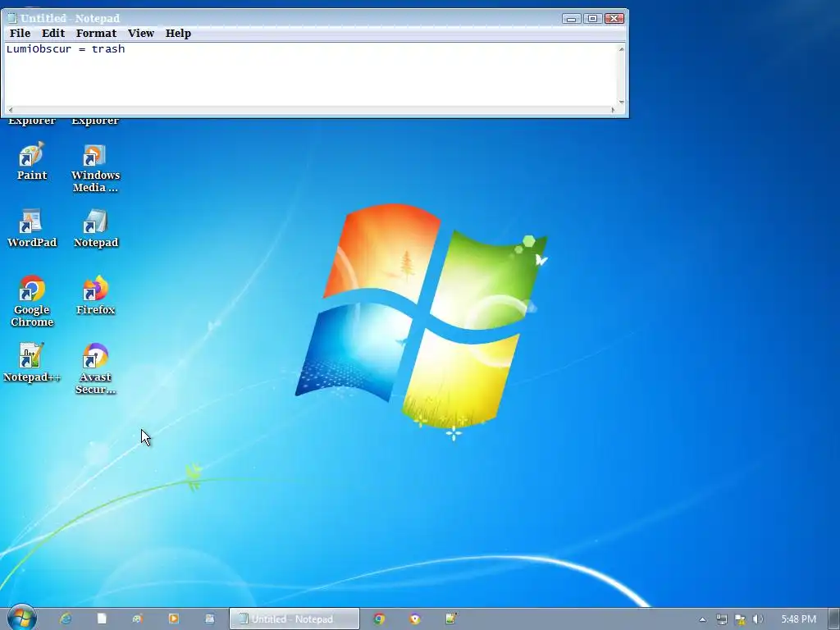Select the Notepad desktop shortcut
The height and width of the screenshot is (630, 840).
coord(95,229)
